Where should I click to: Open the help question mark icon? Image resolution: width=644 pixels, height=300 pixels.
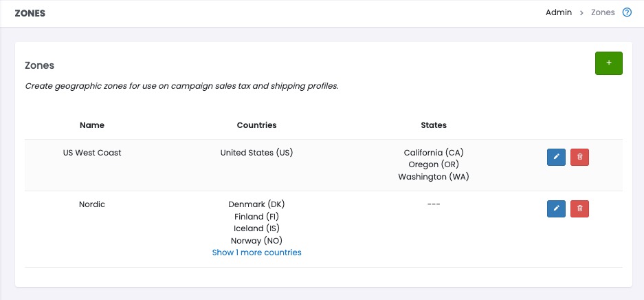627,12
